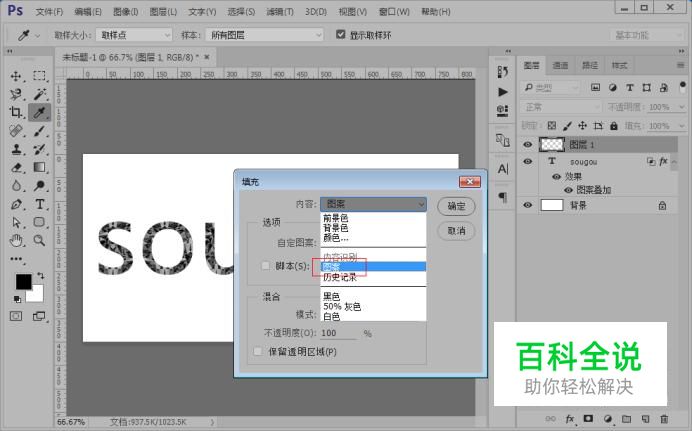Enable the Script checkbox in Fill dialog

pos(266,266)
